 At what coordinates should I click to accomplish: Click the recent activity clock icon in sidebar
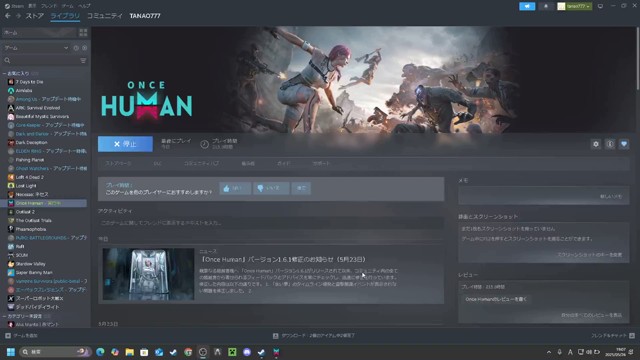pyautogui.click(x=76, y=48)
